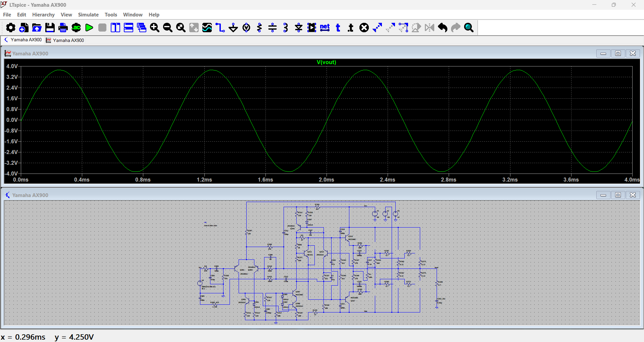Click the 0.0V vertical axis label
The height and width of the screenshot is (342, 644).
(x=12, y=120)
